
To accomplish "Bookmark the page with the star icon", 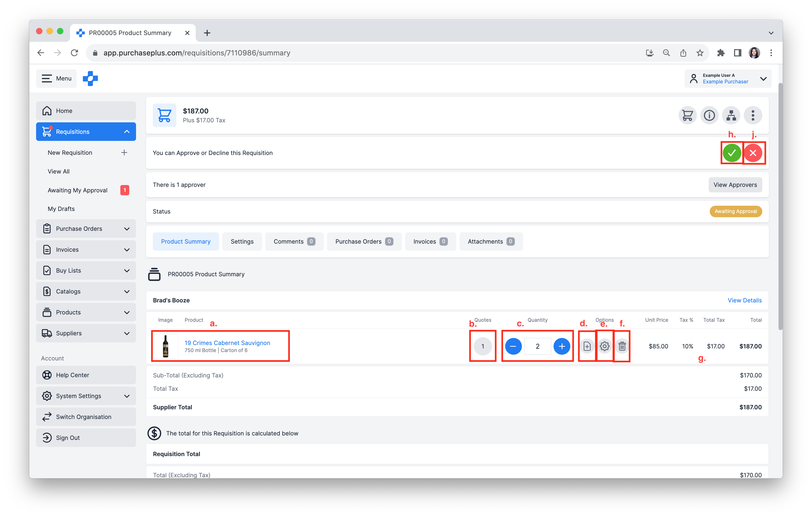I will click(700, 53).
